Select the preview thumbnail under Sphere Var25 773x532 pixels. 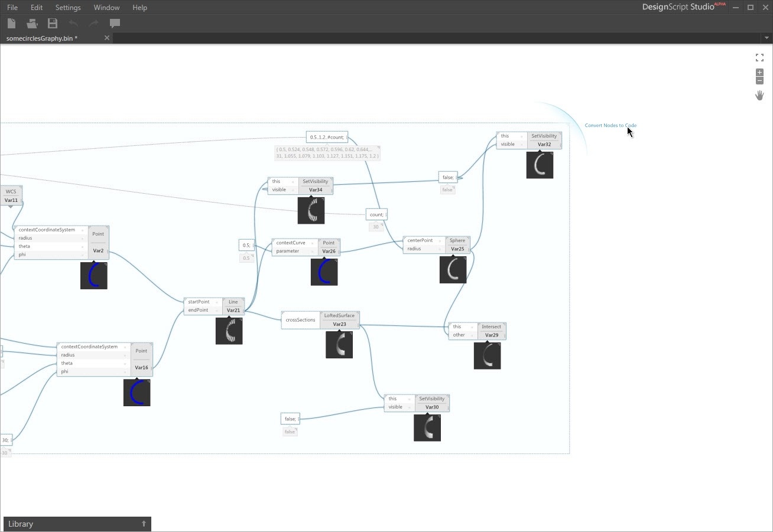pos(453,270)
